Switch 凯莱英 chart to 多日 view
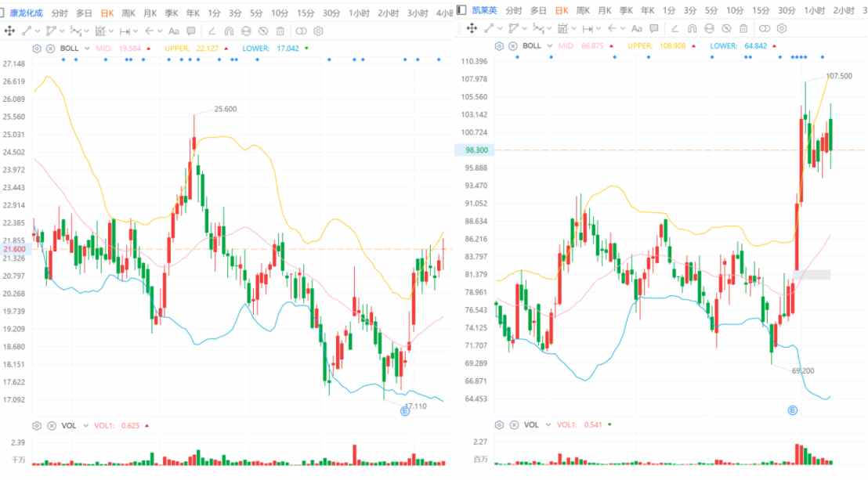 (x=538, y=10)
